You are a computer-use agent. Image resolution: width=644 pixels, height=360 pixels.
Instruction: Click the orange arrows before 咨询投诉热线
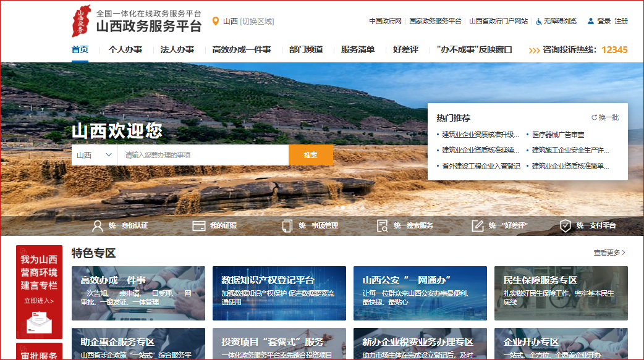pos(534,50)
